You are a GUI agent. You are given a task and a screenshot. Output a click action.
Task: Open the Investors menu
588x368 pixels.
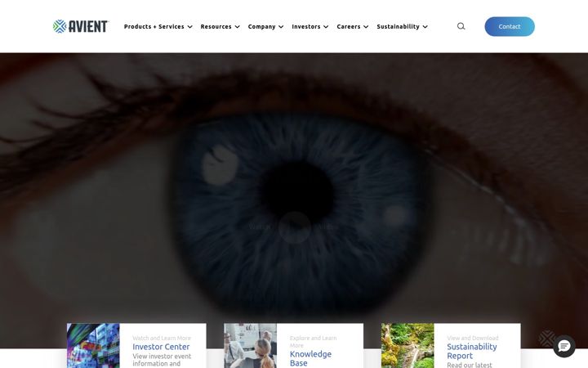306,27
